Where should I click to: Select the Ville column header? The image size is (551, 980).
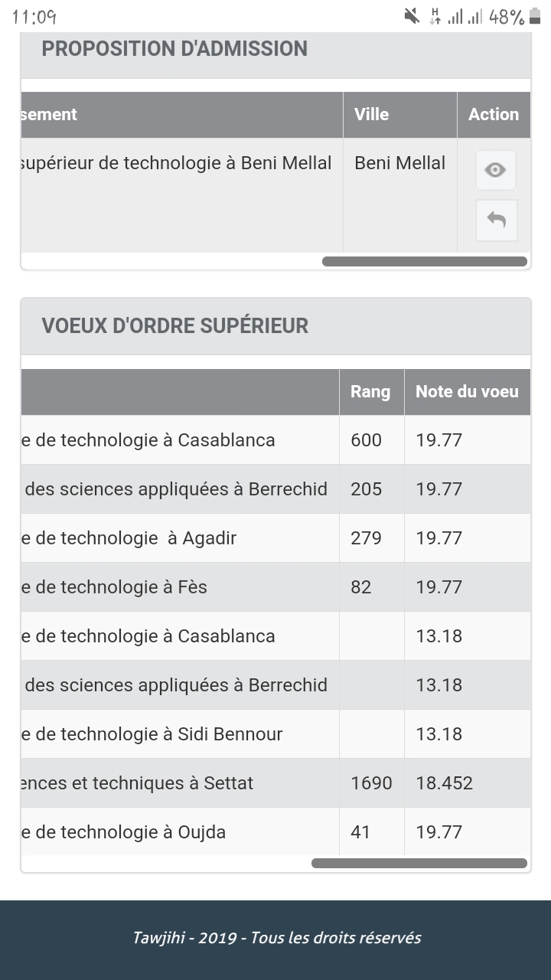pyautogui.click(x=372, y=115)
